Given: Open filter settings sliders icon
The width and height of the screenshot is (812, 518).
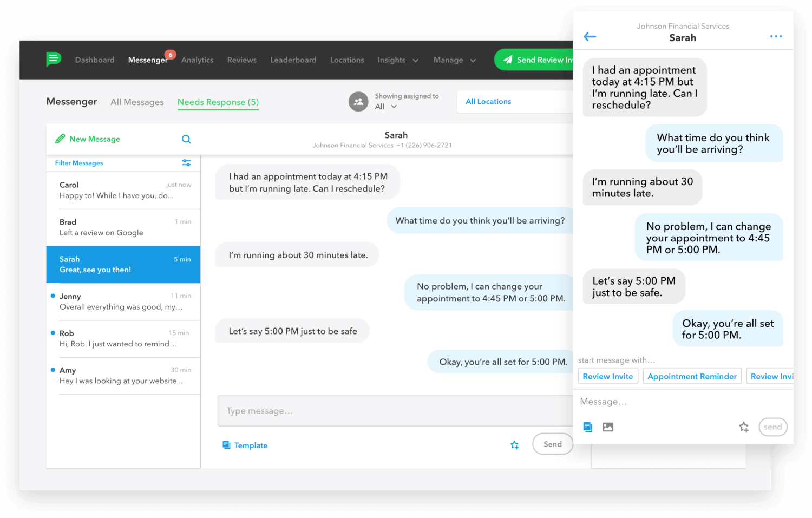Looking at the screenshot, I should 186,163.
